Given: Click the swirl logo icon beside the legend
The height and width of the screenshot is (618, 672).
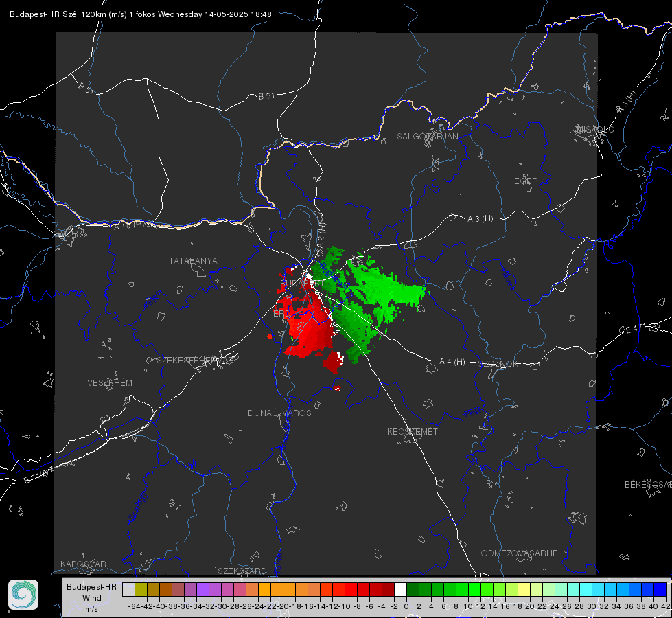Looking at the screenshot, I should (x=23, y=595).
